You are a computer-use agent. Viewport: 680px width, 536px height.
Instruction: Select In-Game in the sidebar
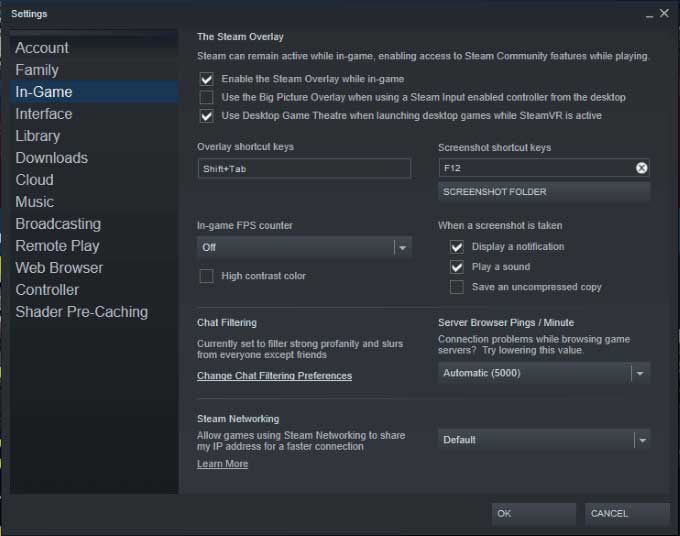tap(94, 92)
